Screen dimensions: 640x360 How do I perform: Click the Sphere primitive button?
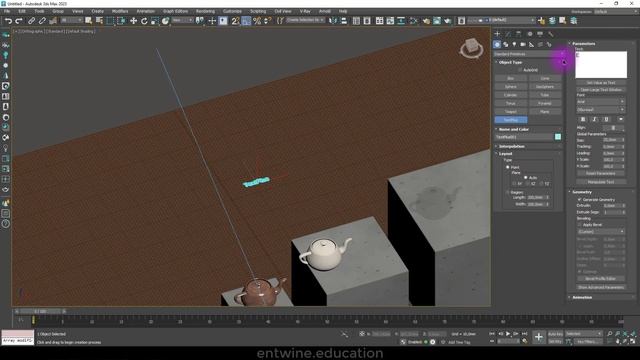(511, 87)
